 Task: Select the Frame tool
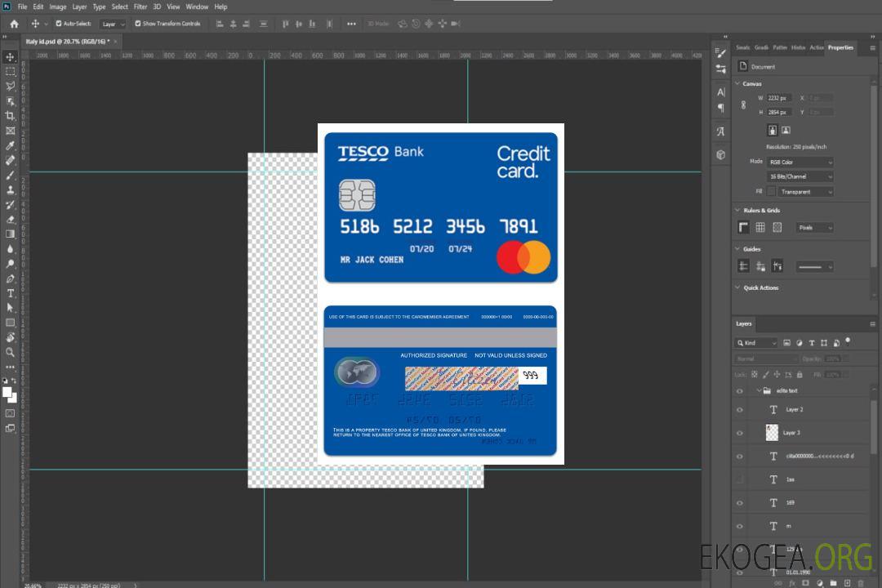(x=10, y=131)
